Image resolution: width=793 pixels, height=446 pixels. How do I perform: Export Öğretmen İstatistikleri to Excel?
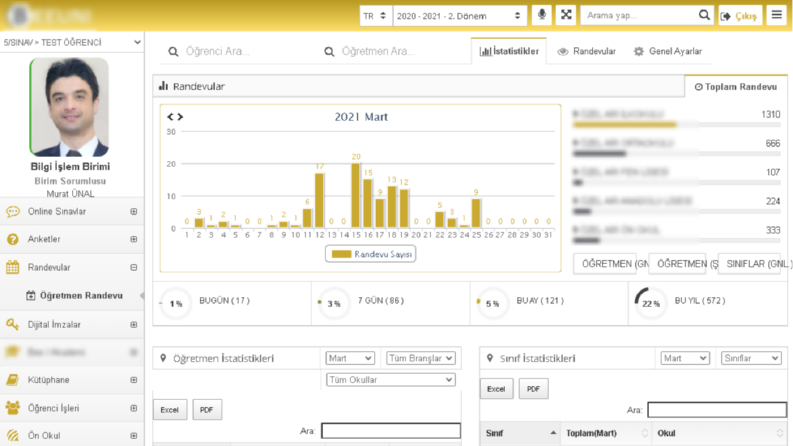pyautogui.click(x=169, y=410)
